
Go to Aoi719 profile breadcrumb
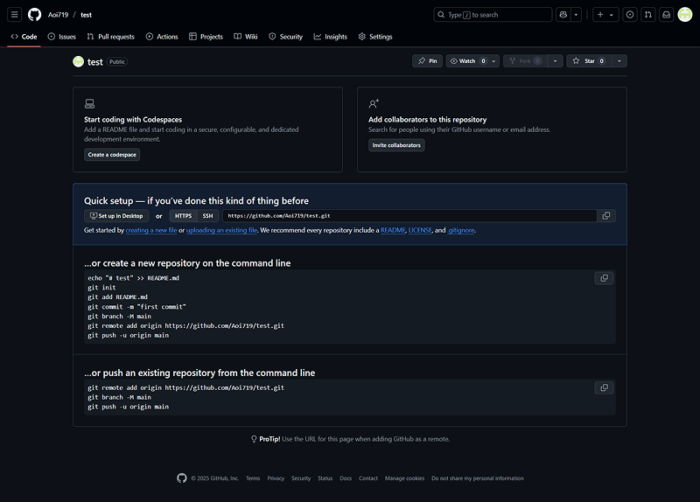click(x=58, y=15)
